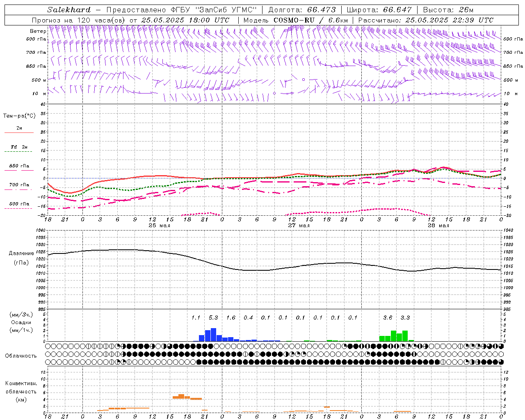Click the Широта: 66.647 value
This screenshot has width=525, height=420.
(379, 10)
